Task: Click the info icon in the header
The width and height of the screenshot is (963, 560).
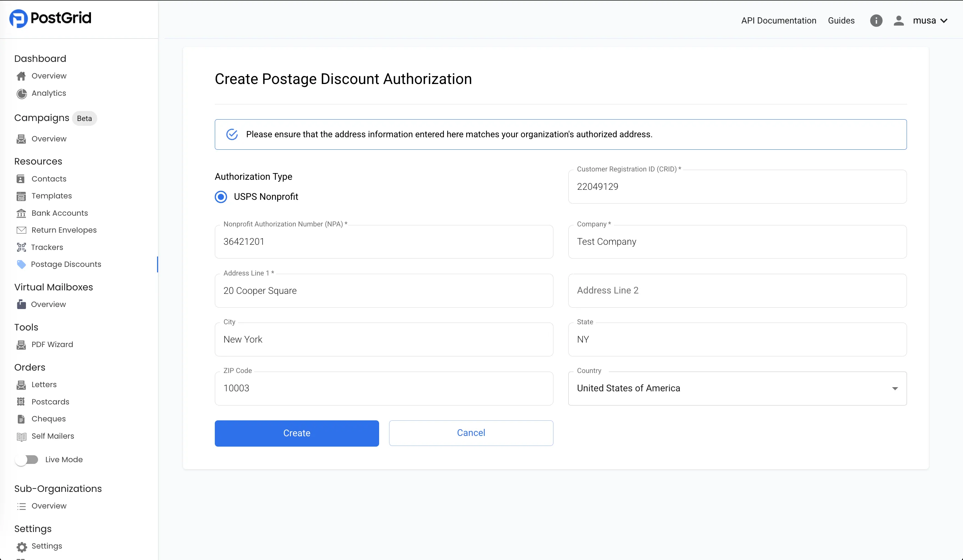Action: [876, 20]
